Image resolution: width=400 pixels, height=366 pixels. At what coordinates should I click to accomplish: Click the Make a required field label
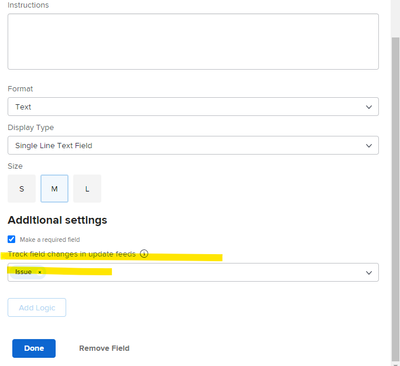coord(50,240)
